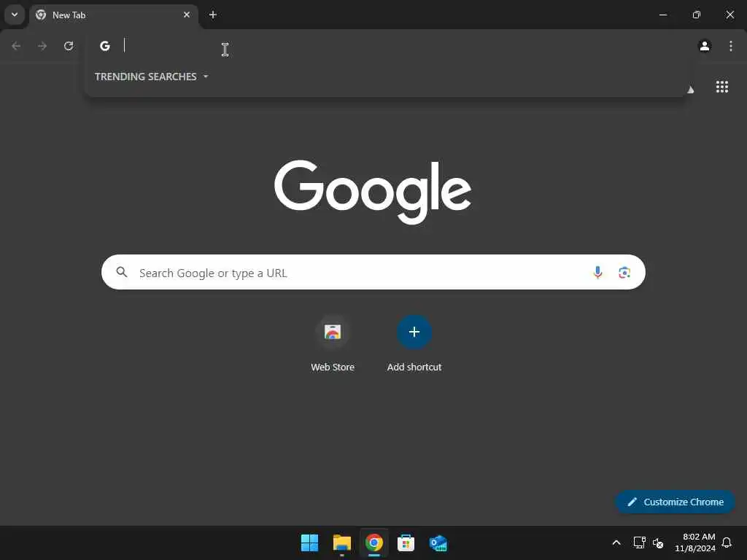Click the Add shortcut plus button
Image resolution: width=747 pixels, height=560 pixels.
(x=414, y=332)
